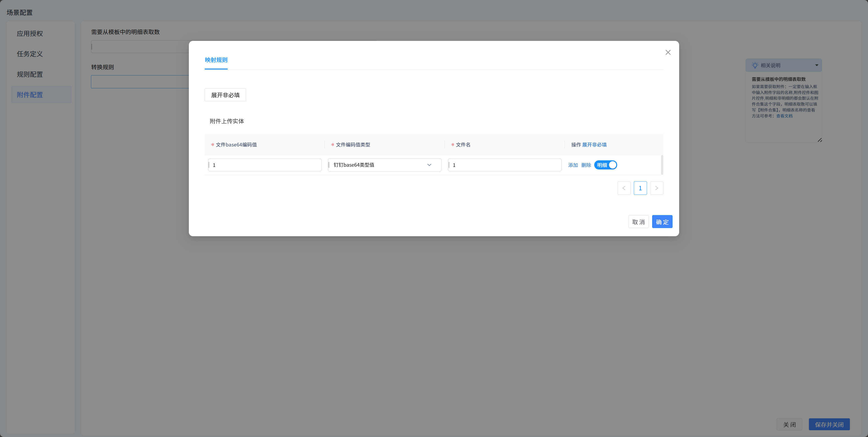
Task: Click the table's vertical scrollbar
Action: [x=662, y=165]
